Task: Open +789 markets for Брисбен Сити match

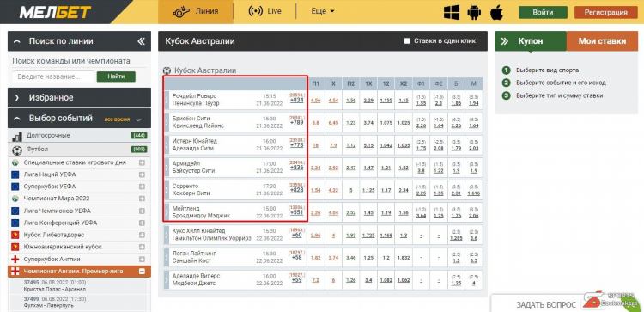Action: 296,123
